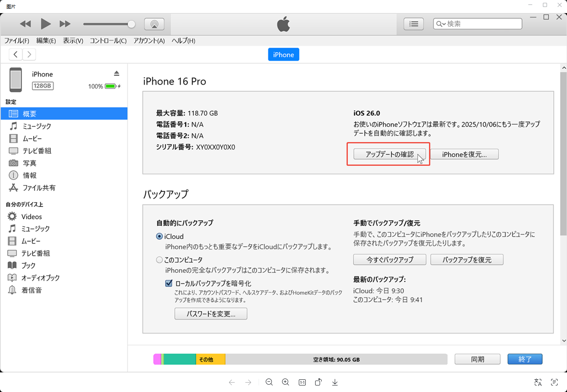Image resolution: width=567 pixels, height=392 pixels.
Task: Click the 128GB capacity badge
Action: [x=43, y=86]
